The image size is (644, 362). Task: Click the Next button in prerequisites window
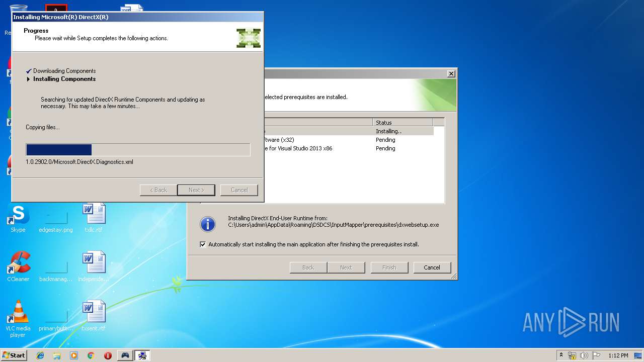(x=346, y=267)
